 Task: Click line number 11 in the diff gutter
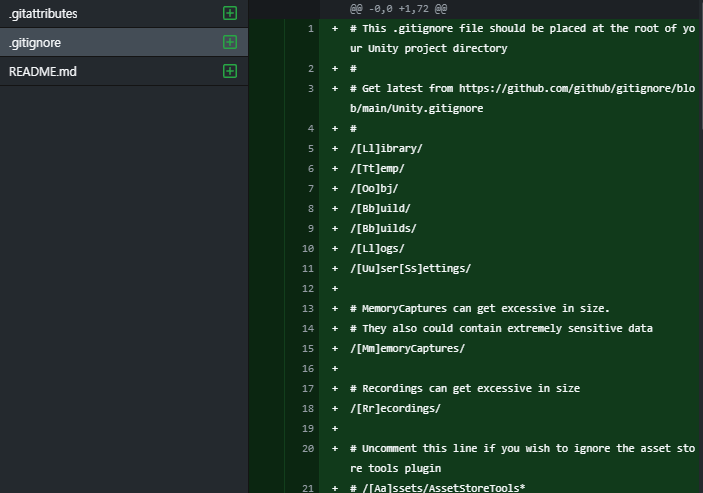point(308,269)
